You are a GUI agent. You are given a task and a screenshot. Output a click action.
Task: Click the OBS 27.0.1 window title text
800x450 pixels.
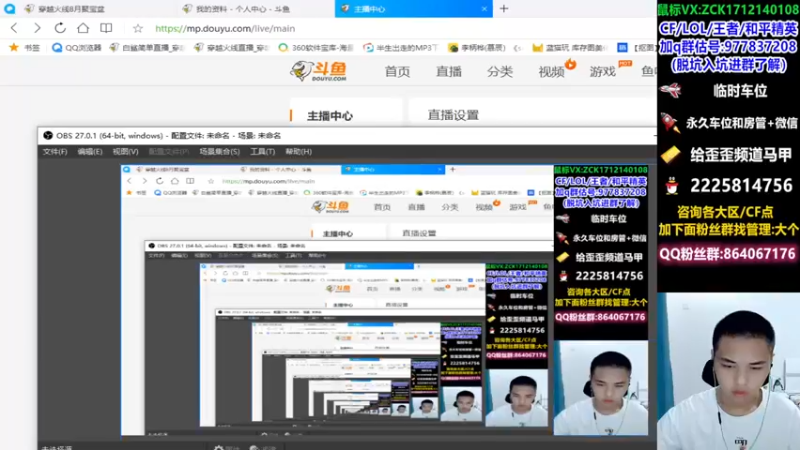pos(168,136)
